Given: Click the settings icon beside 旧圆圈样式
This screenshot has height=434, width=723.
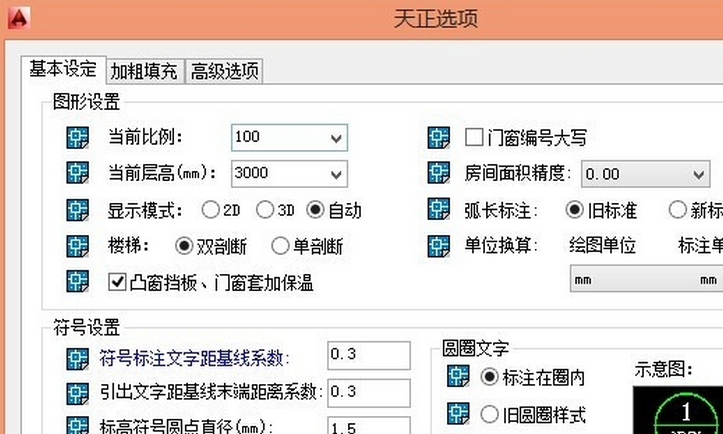Looking at the screenshot, I should (x=458, y=414).
